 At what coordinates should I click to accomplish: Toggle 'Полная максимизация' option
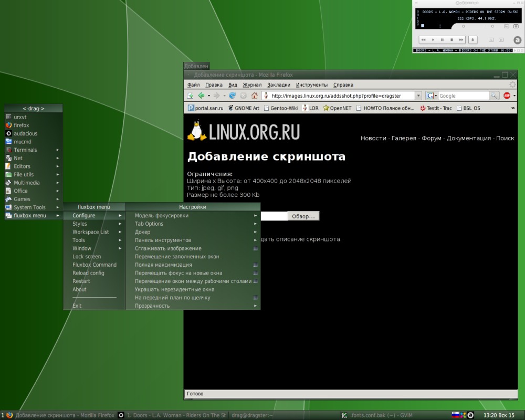tap(193, 265)
